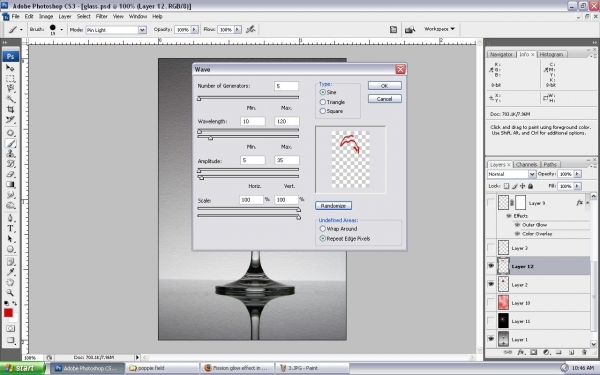Open the Filter menu

tap(101, 16)
